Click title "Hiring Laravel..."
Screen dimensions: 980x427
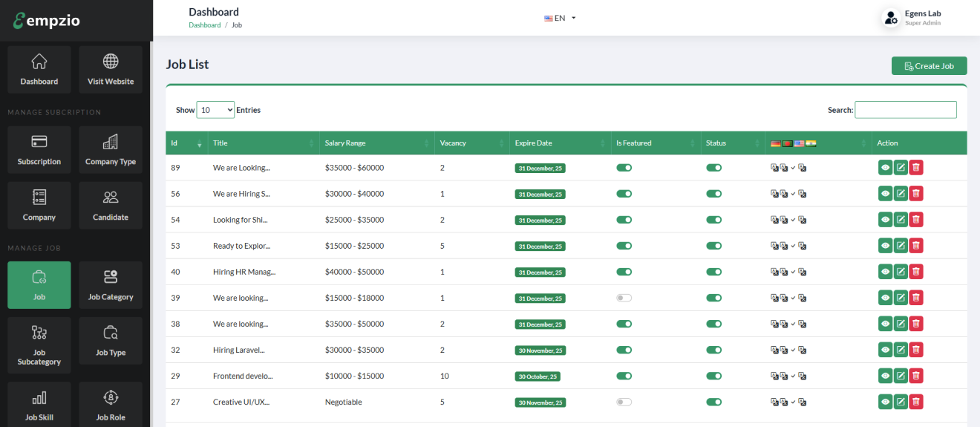pyautogui.click(x=239, y=350)
